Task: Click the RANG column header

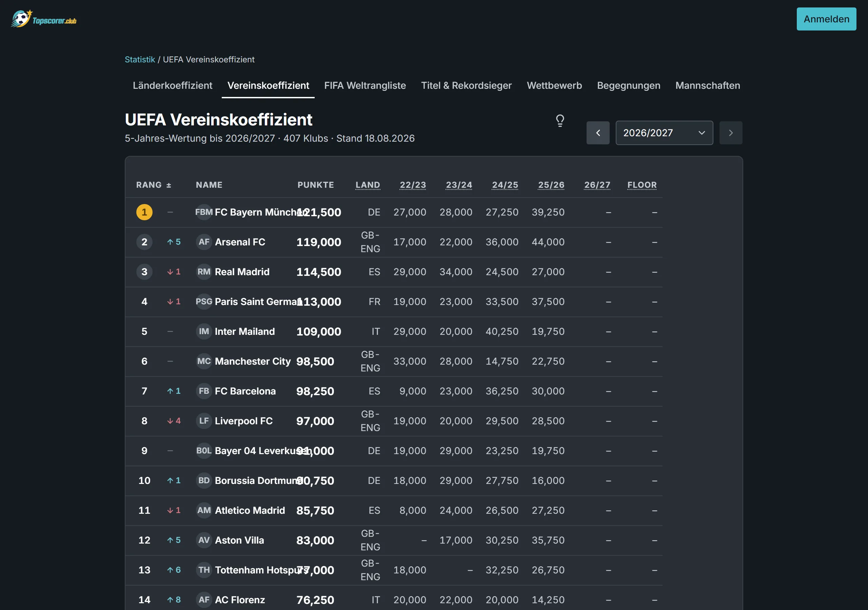Action: [149, 185]
